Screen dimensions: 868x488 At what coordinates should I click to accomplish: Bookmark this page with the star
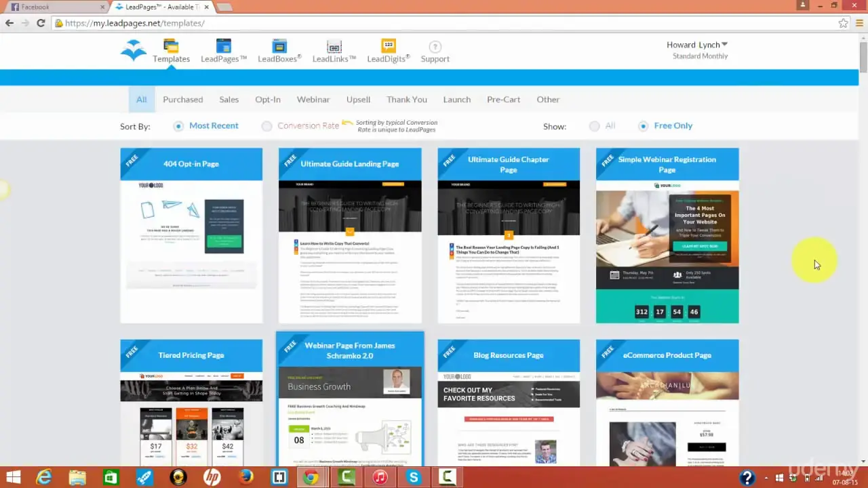coord(843,23)
